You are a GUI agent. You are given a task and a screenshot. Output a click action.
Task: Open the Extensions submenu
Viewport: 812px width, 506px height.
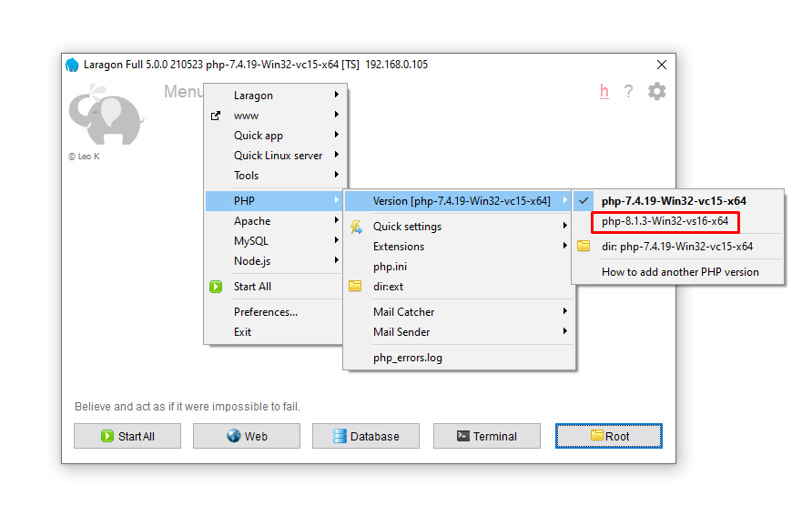459,247
